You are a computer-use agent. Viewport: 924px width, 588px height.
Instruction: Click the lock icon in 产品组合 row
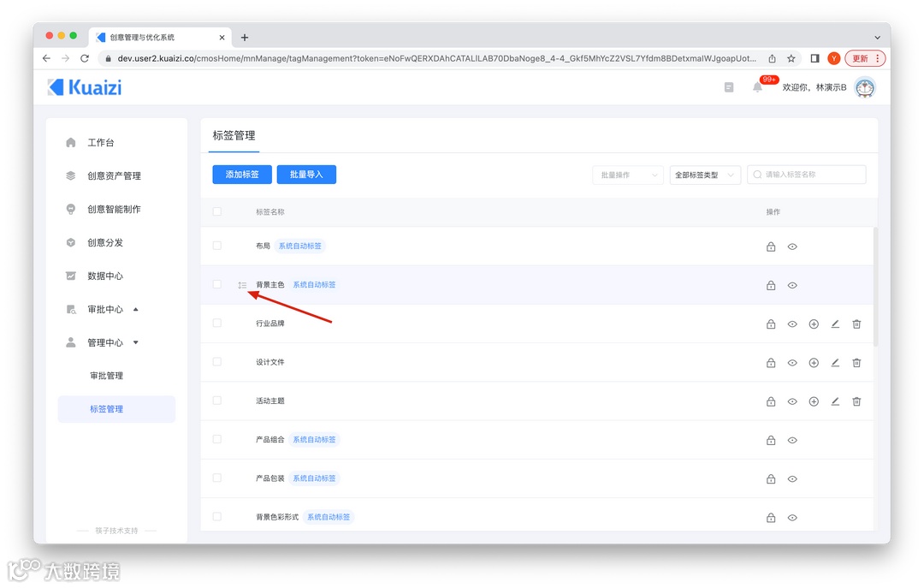click(x=771, y=440)
